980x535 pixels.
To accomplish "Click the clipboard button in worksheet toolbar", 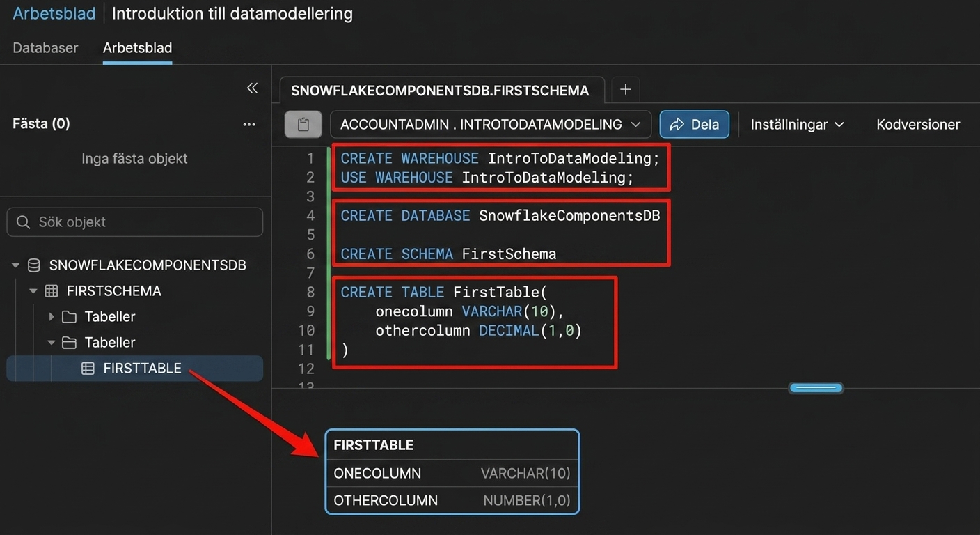I will pos(303,125).
